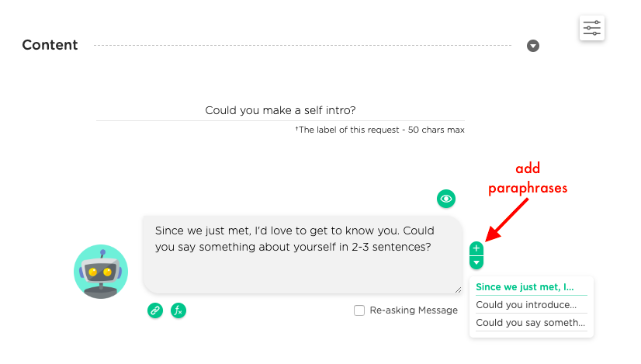The width and height of the screenshot is (641, 364).
Task: Open the settings sliders panel icon
Action: tap(591, 28)
